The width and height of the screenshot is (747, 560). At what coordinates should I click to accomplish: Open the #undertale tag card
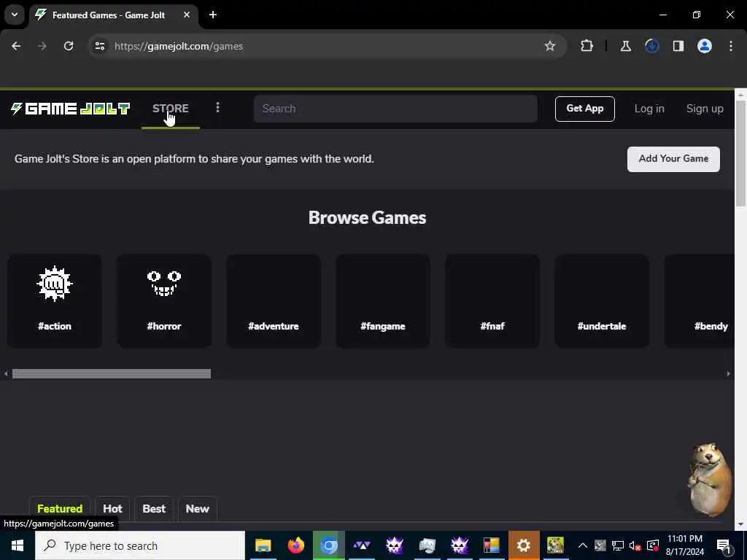(x=602, y=301)
